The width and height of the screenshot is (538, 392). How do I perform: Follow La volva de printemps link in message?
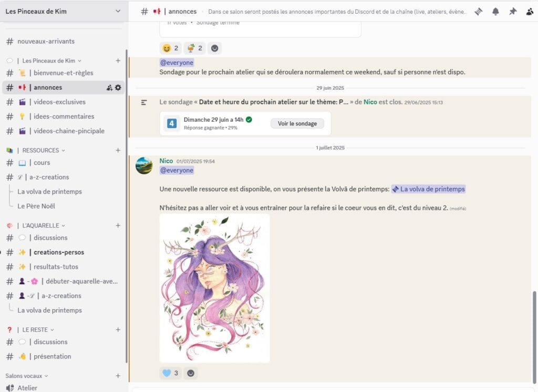[428, 189]
